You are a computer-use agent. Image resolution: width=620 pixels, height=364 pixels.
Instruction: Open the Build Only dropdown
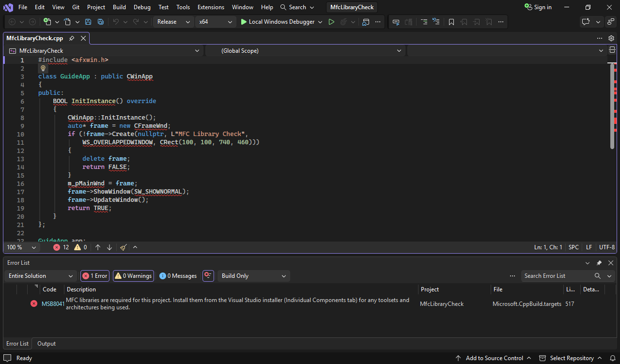click(254, 276)
